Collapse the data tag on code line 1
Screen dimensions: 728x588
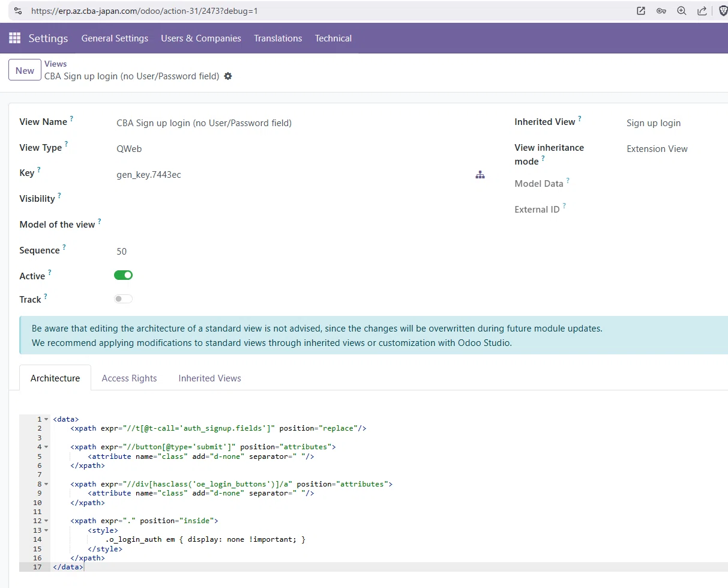[46, 419]
